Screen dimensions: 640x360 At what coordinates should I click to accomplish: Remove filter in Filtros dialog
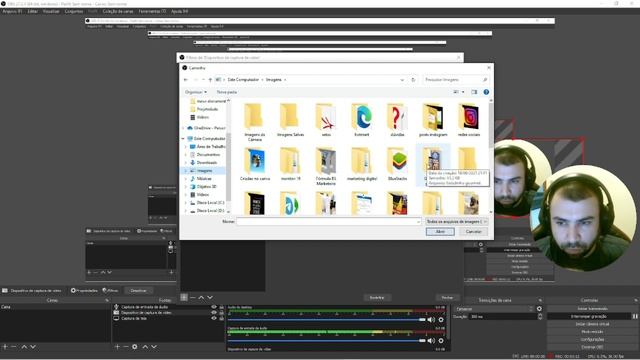(193, 297)
